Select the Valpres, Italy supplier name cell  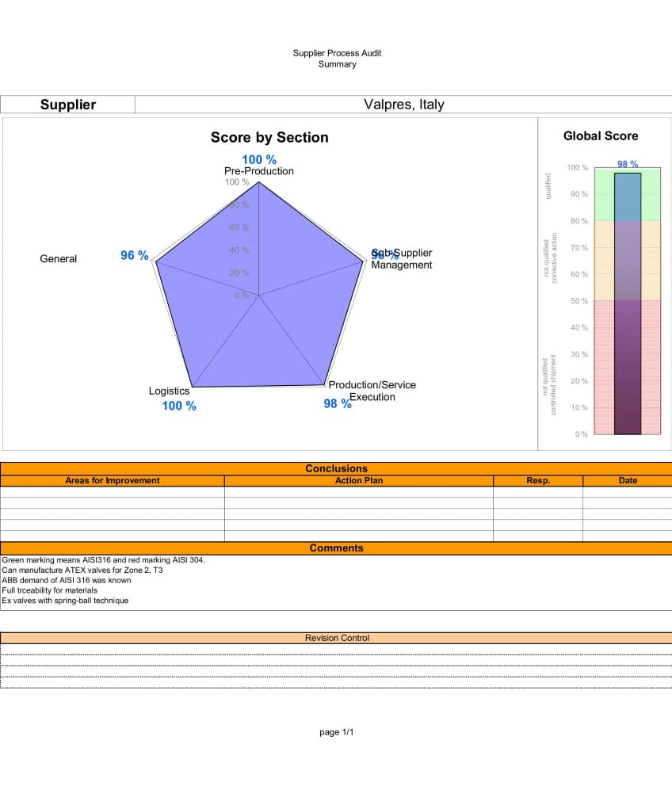pos(403,105)
